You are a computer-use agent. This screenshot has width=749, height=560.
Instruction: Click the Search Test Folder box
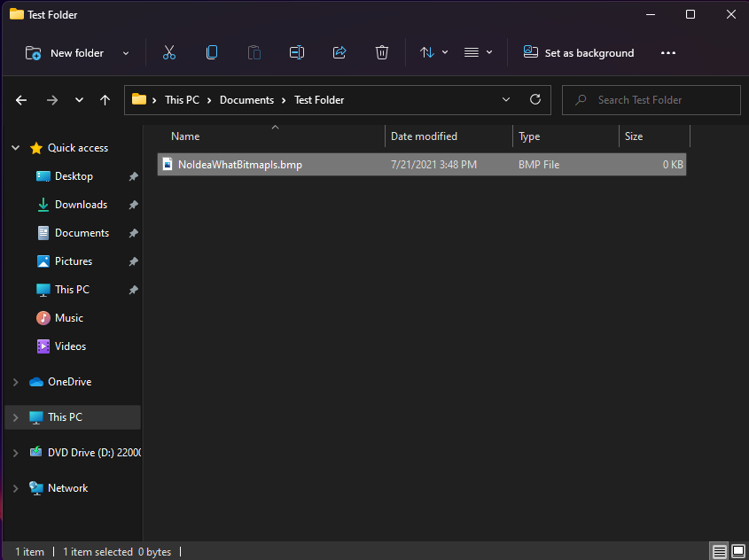click(x=651, y=100)
